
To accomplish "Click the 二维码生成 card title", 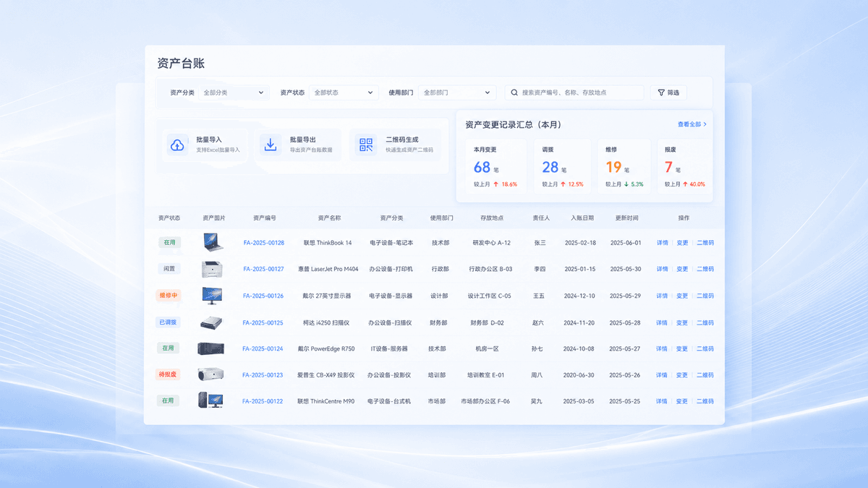I will [x=402, y=140].
